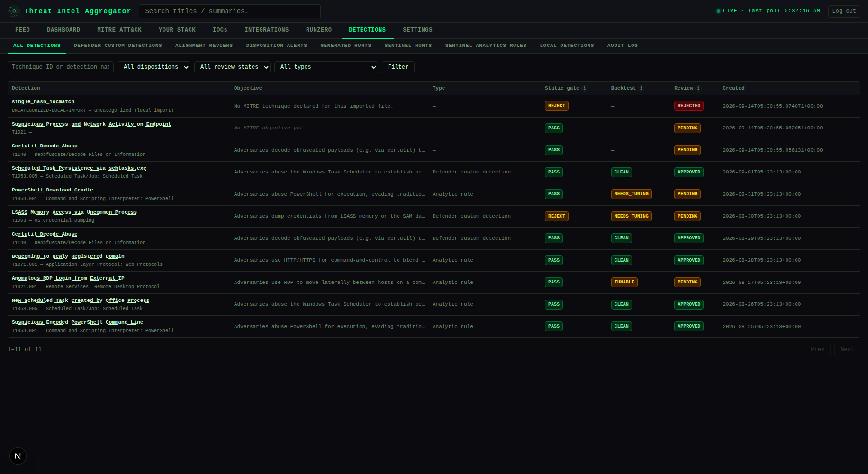
Task: Open Sentinel Hunts sub-tab
Action: [408, 46]
